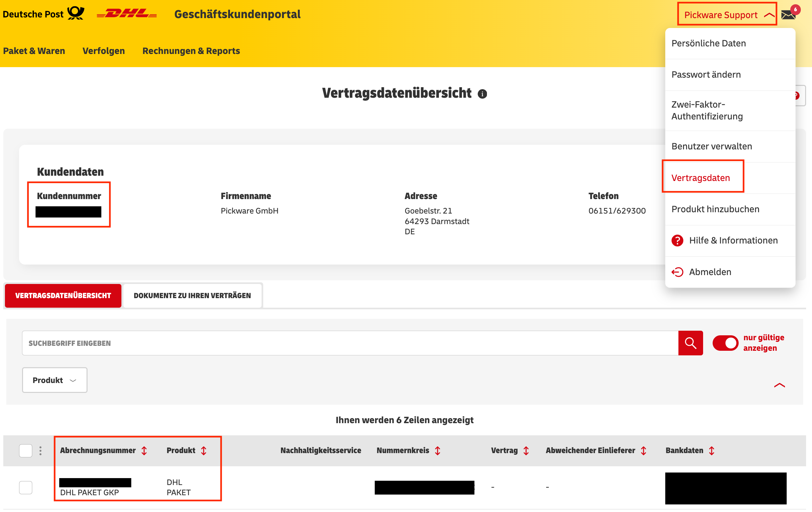Open the Rechnungen & Reports menu

pyautogui.click(x=191, y=51)
